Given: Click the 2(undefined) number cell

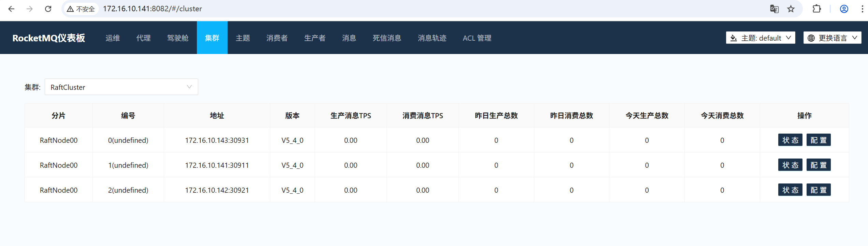Looking at the screenshot, I should click(128, 190).
